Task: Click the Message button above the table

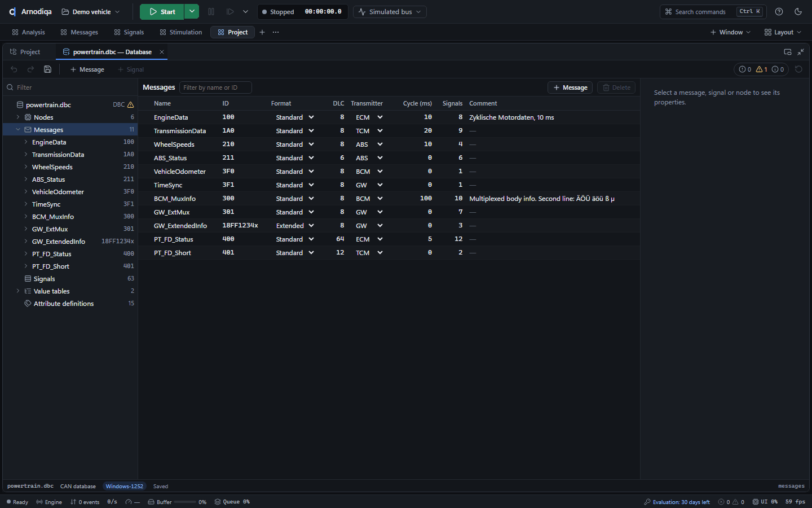Action: coord(570,87)
